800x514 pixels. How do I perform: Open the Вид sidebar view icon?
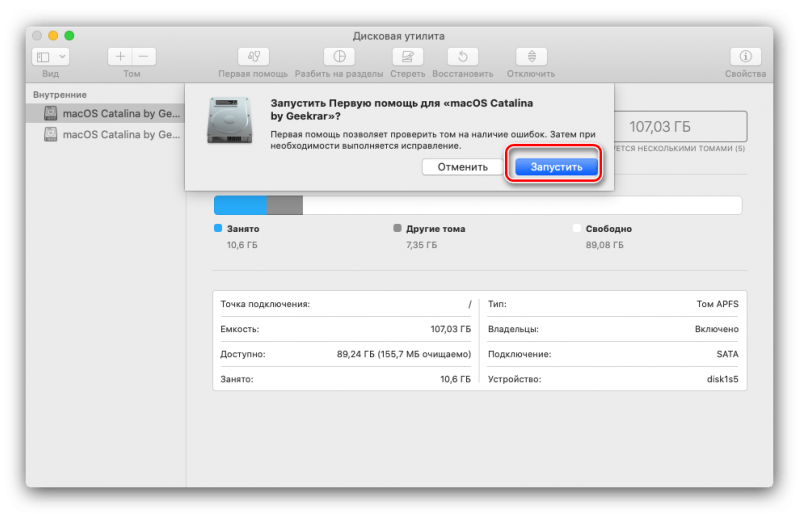[x=43, y=56]
